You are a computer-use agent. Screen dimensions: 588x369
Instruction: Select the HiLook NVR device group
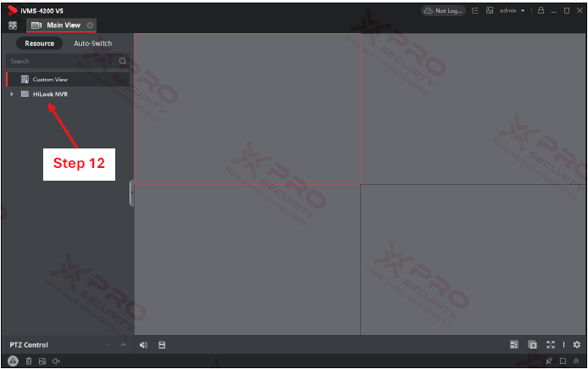(x=50, y=94)
